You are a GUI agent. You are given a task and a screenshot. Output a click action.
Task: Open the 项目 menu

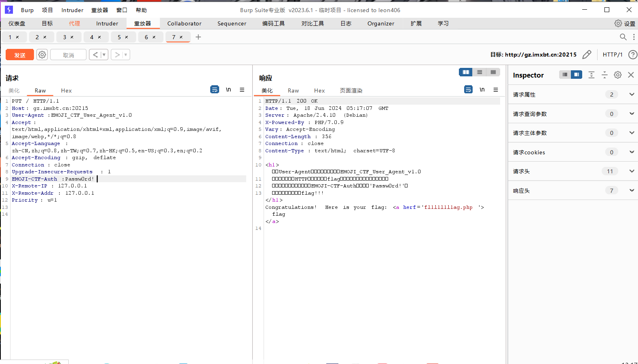pos(47,10)
